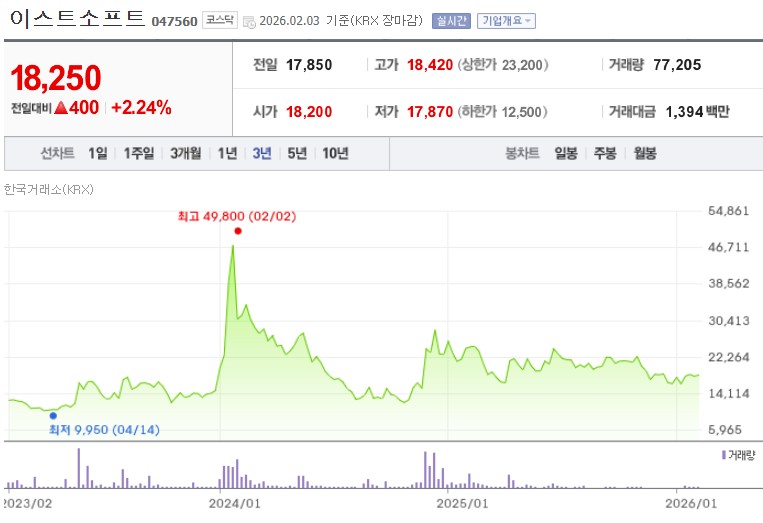Click the 54,861 y-axis label

728,211
